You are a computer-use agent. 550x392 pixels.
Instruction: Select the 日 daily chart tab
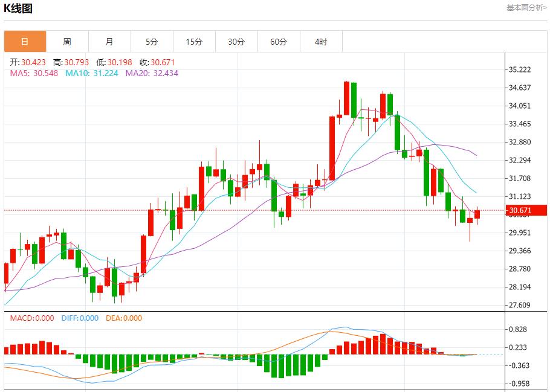pyautogui.click(x=25, y=42)
